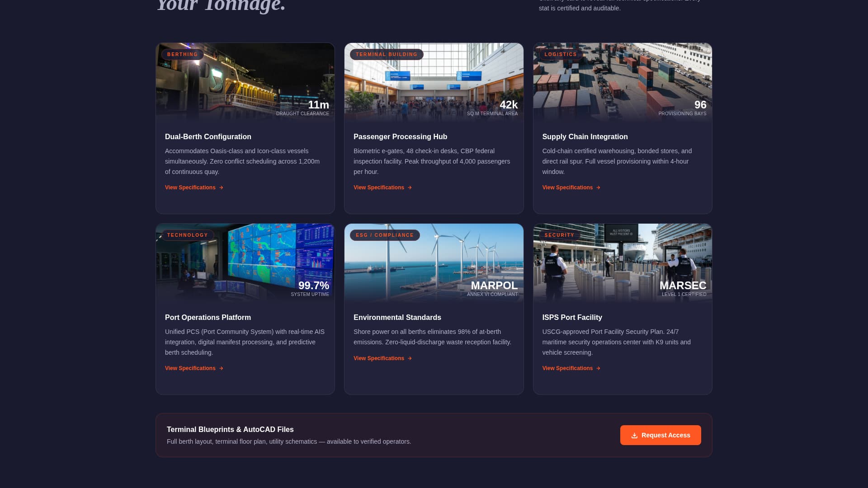The image size is (868, 488).
Task: Click the MARSEC Level 1 Certified image thumbnail
Action: [623, 263]
